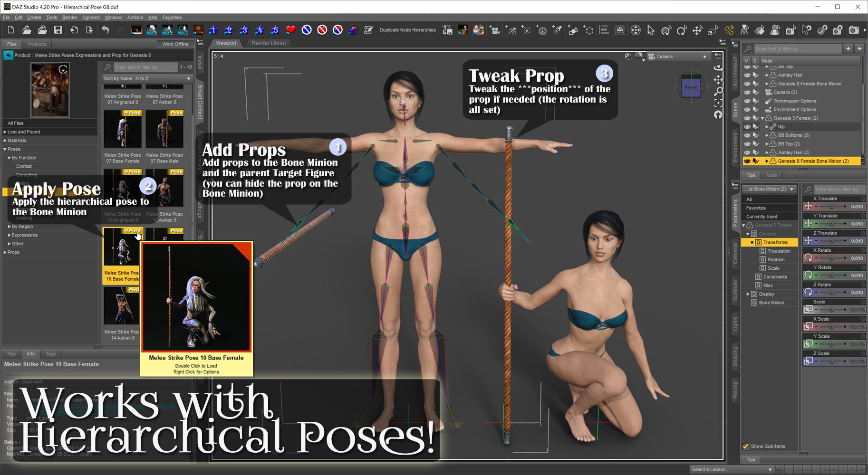Click the Import file toolbar icon
The image size is (868, 475).
[74, 30]
